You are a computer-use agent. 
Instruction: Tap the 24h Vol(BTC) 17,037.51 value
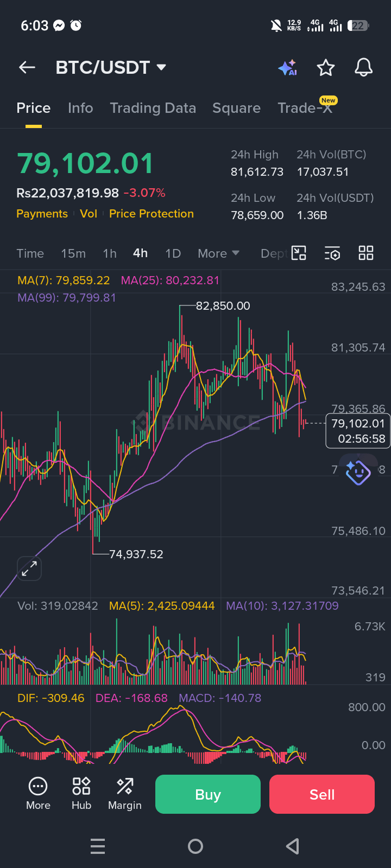(x=323, y=172)
